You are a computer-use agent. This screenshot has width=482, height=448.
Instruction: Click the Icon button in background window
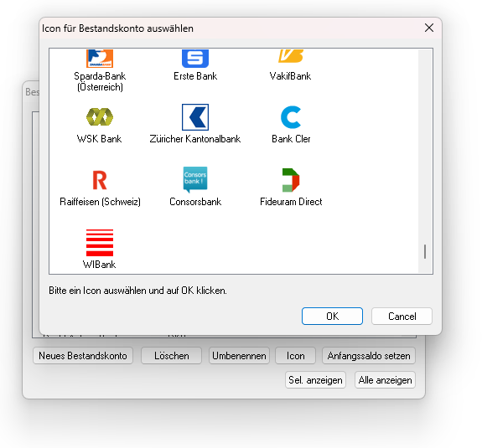tap(295, 356)
